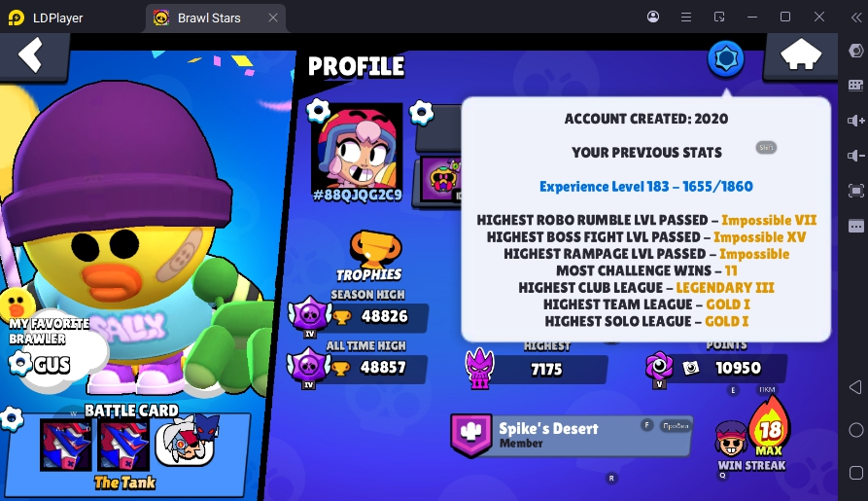The image size is (868, 501).
Task: Open Battle Card edit gear
Action: pyautogui.click(x=12, y=419)
